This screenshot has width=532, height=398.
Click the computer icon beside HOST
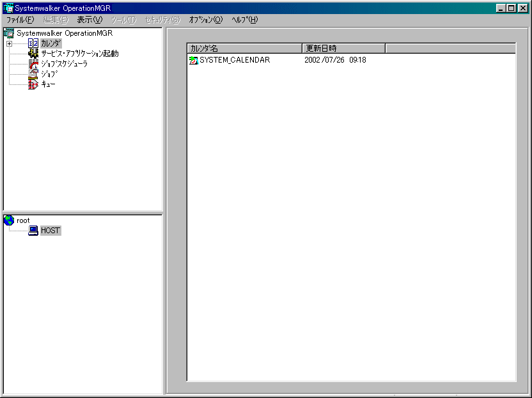pos(33,231)
